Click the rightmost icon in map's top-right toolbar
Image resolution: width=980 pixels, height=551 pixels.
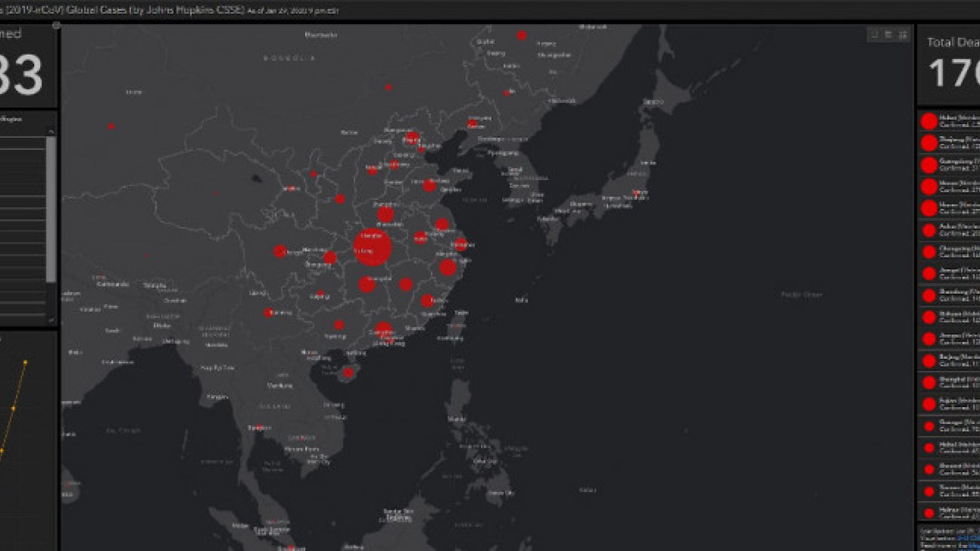(903, 35)
